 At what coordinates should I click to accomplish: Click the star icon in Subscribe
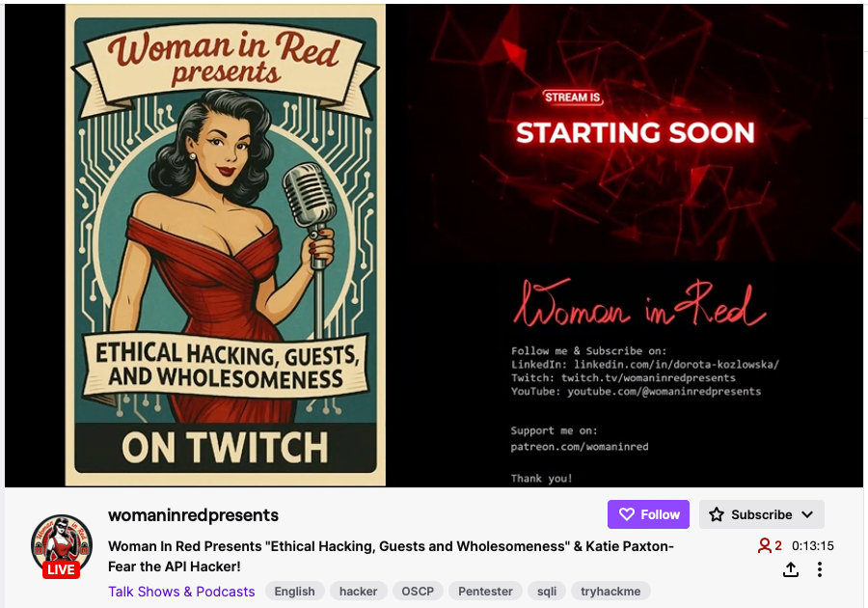point(717,514)
